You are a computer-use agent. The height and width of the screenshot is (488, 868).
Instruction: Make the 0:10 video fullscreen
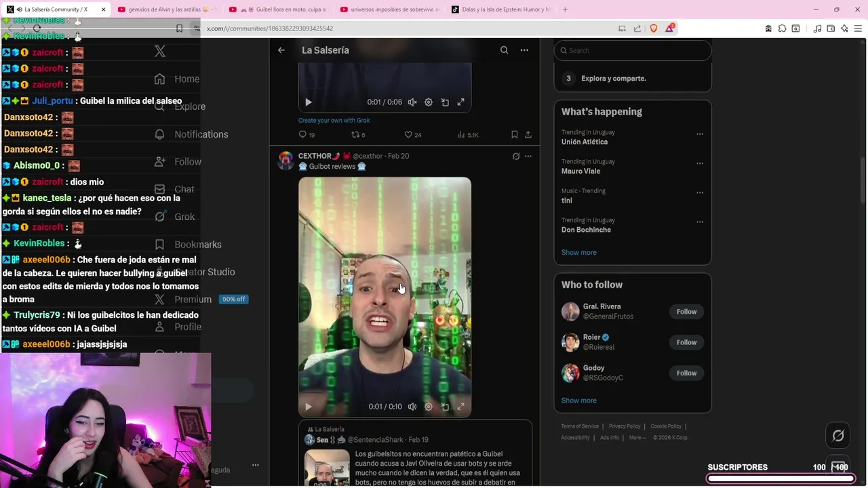click(x=461, y=407)
